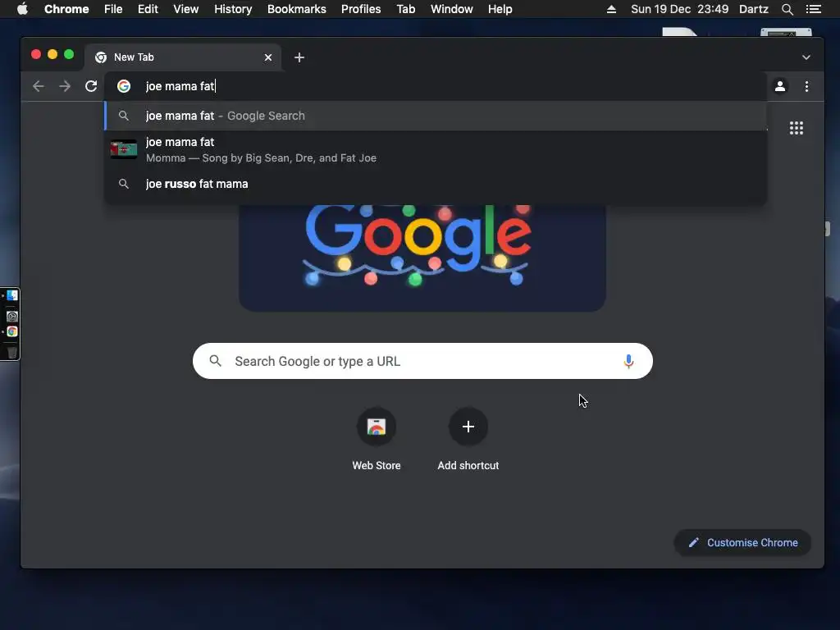Click the date and time in menu bar
This screenshot has width=840, height=630.
click(680, 9)
